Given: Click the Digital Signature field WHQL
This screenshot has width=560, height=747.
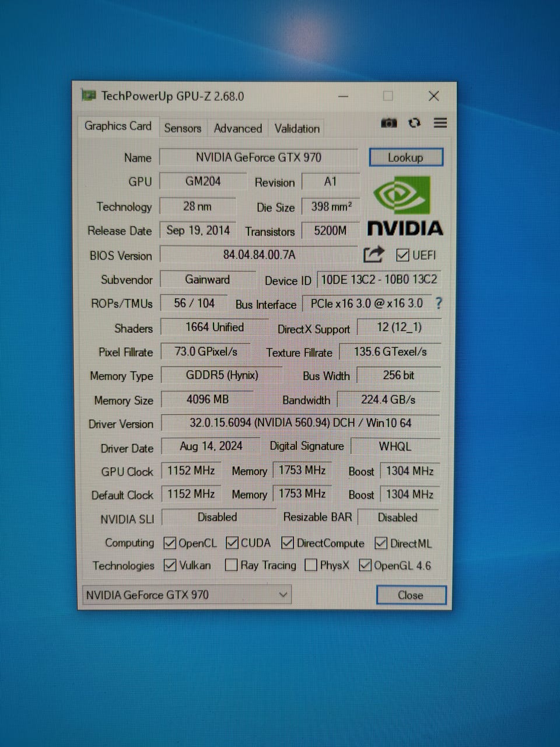Looking at the screenshot, I should 395,446.
